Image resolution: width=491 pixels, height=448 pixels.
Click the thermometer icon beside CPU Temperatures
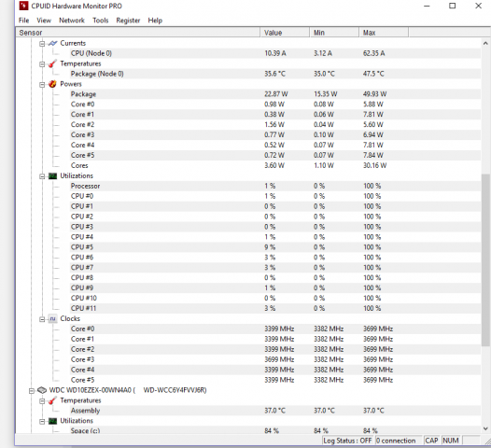point(52,63)
